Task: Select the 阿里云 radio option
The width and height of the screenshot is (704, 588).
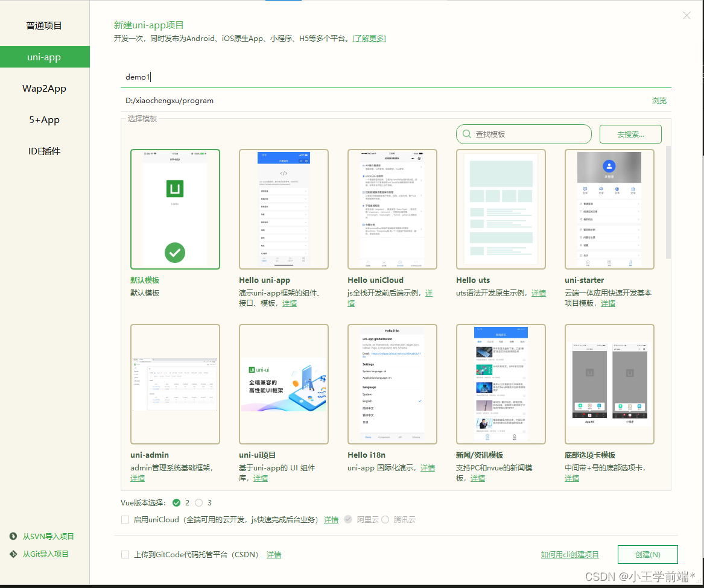Action: [348, 519]
